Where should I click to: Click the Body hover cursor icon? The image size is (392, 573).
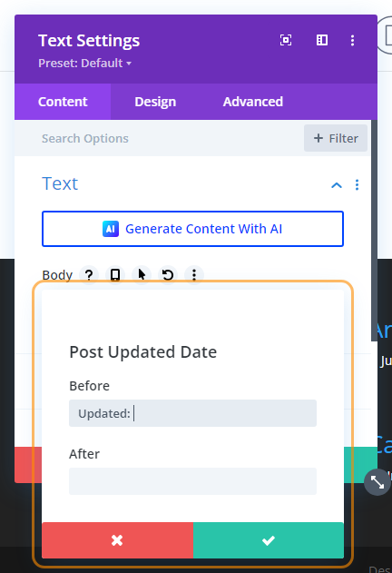click(x=142, y=274)
